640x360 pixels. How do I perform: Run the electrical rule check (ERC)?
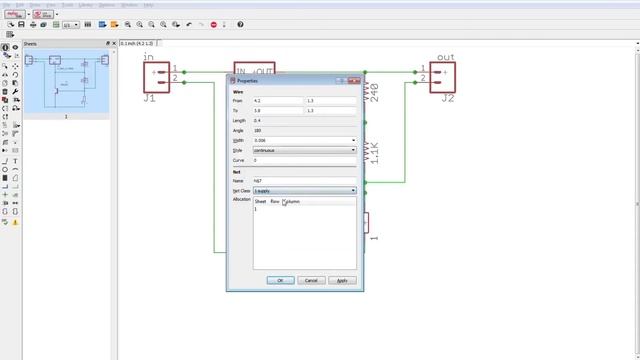pos(5,222)
